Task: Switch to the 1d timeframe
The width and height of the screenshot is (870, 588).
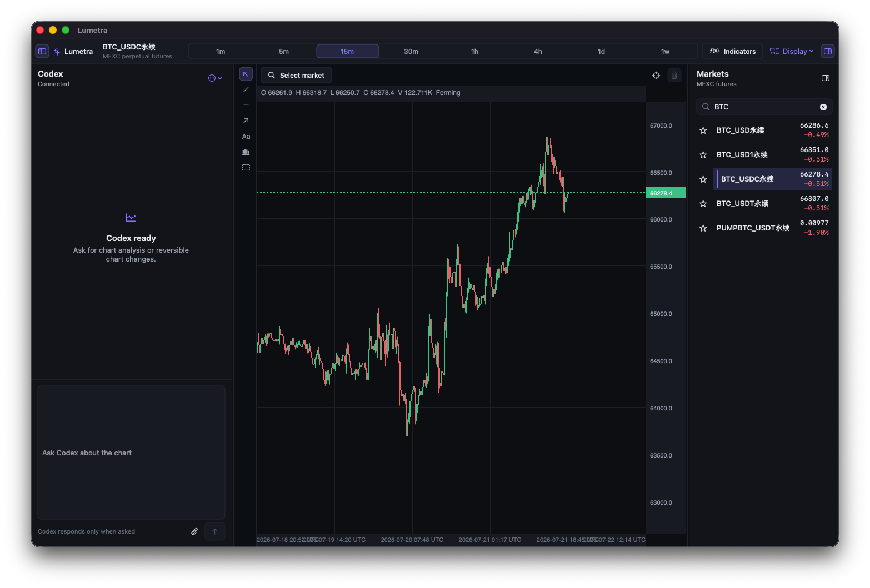Action: pos(601,51)
